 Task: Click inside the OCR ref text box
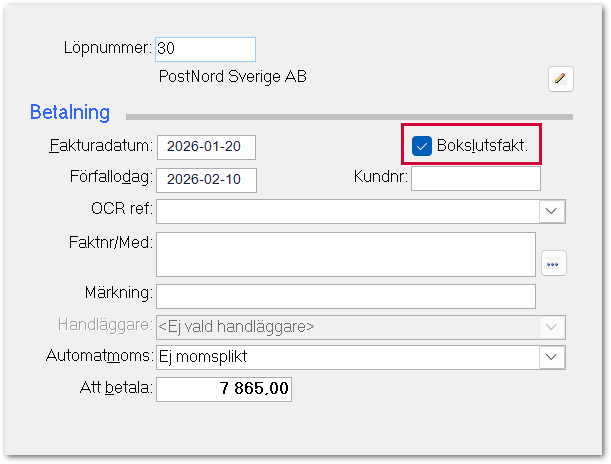tap(346, 211)
